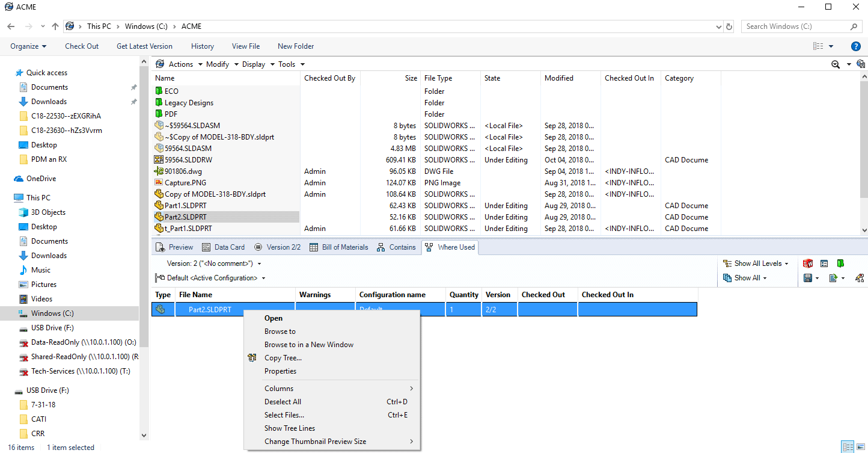Switch to the Bill of Materials tab
Image resolution: width=868 pixels, height=453 pixels.
(339, 247)
